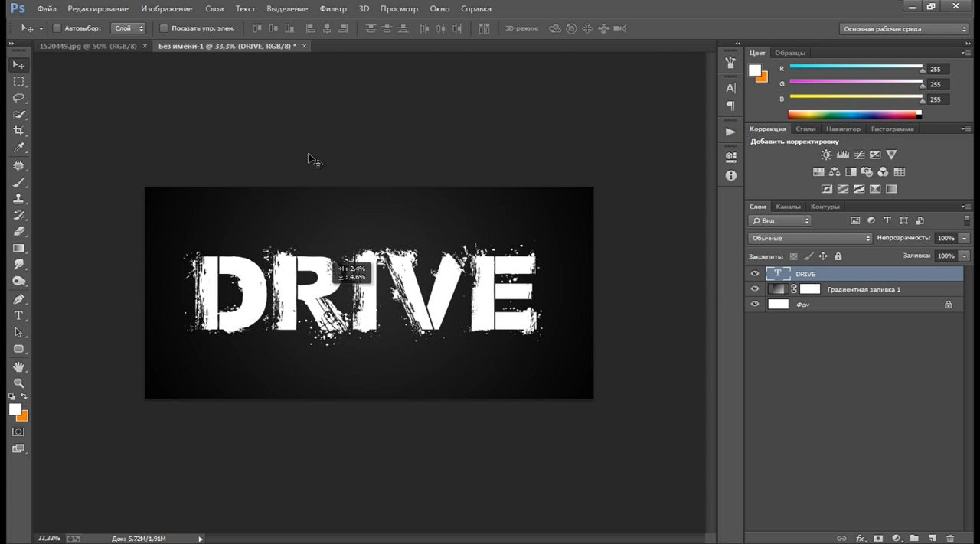Toggle lock image pixels brush icon
The width and height of the screenshot is (980, 544).
808,256
